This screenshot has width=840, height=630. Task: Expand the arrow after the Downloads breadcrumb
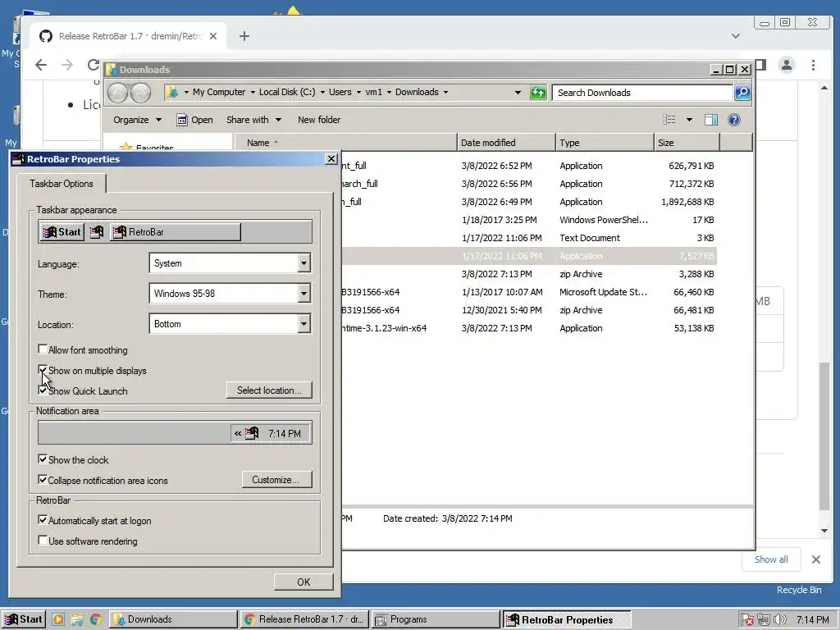445,92
